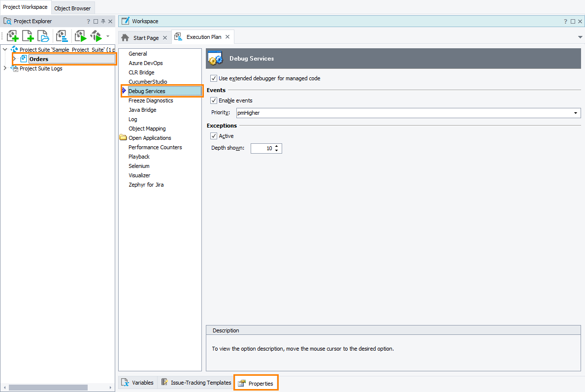The width and height of the screenshot is (585, 392).
Task: Click the Project Explorer horizontal scrollbar
Action: tap(48, 388)
